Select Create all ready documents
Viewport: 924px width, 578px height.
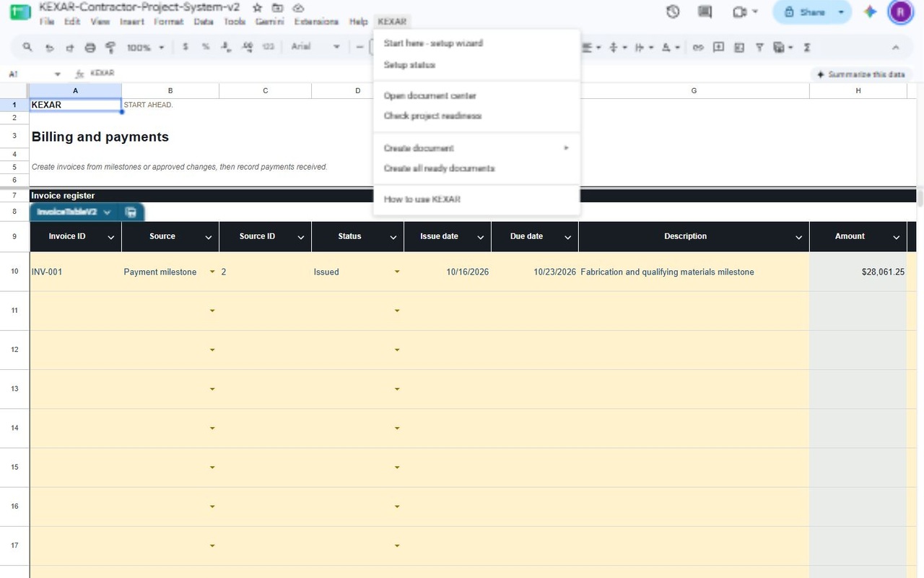[x=476, y=168]
